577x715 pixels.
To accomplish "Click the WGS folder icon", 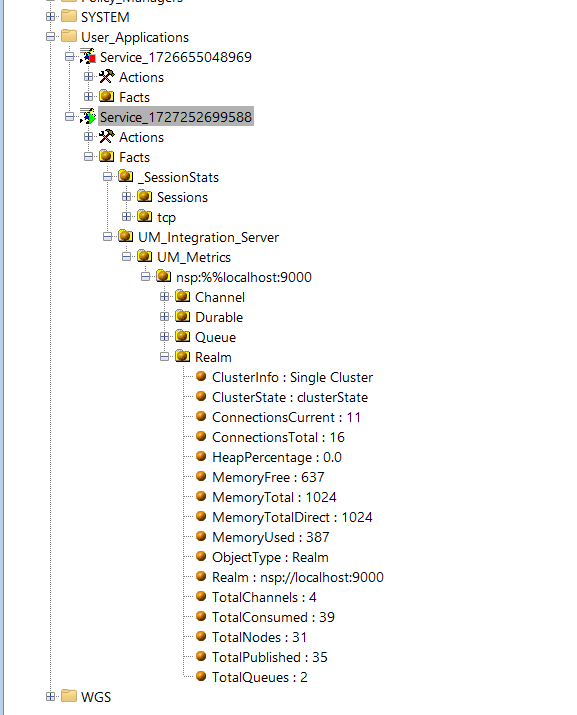I will pos(69,696).
